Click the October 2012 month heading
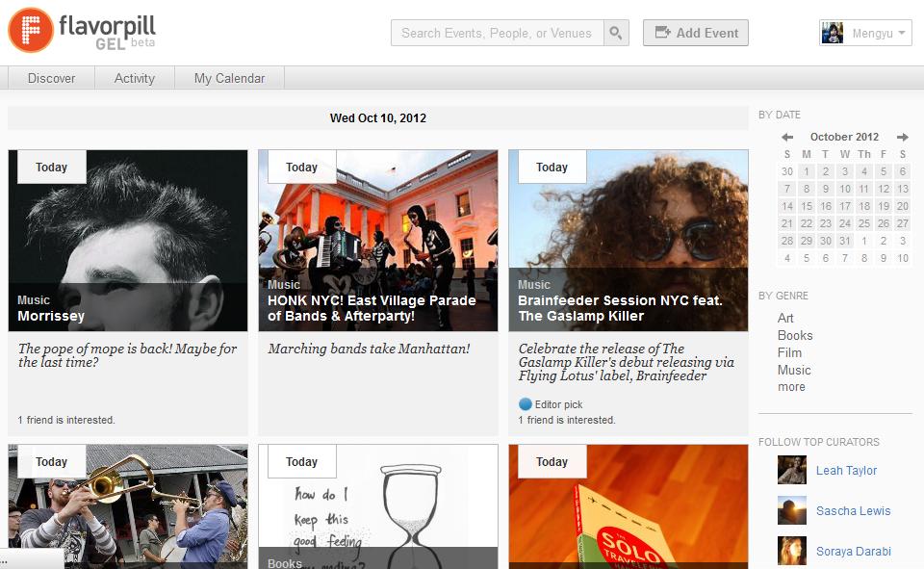924x569 pixels. click(844, 137)
